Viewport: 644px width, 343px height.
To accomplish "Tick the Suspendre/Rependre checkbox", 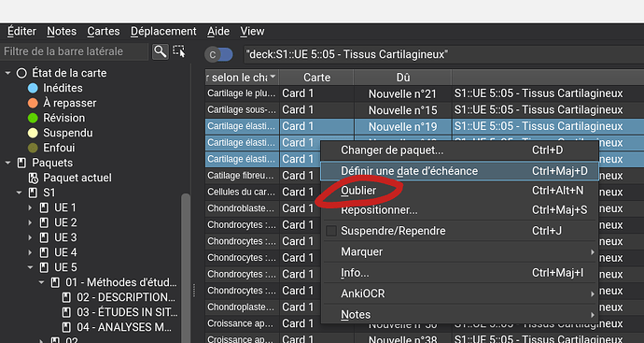I will coord(331,231).
